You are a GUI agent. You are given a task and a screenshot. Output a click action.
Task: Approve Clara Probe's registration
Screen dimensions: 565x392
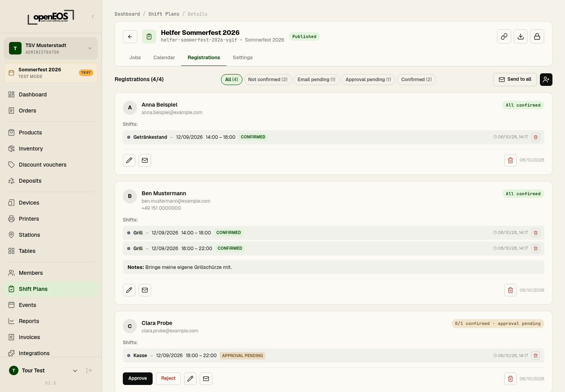[x=138, y=379]
